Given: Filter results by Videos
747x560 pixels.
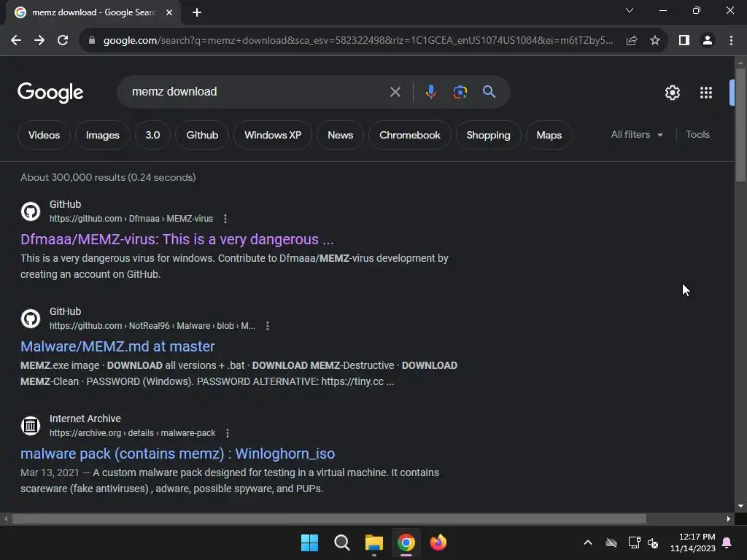Looking at the screenshot, I should click(44, 135).
